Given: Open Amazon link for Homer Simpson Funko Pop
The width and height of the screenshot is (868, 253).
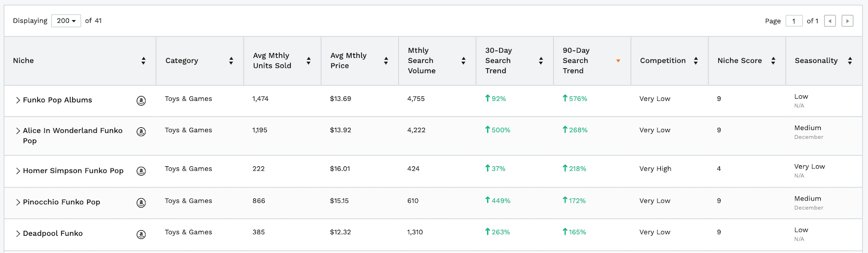Looking at the screenshot, I should (x=141, y=171).
